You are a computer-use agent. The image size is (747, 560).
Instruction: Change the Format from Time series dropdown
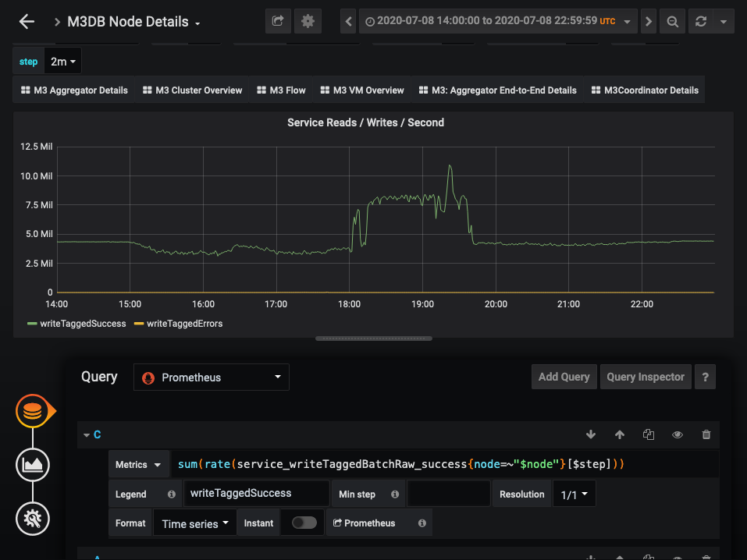[x=194, y=523]
